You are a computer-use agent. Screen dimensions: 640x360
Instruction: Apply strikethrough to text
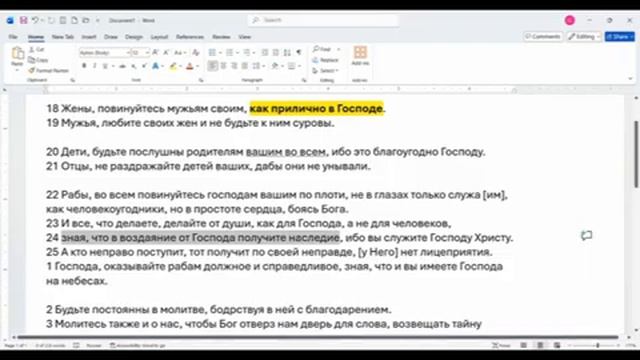[x=122, y=66]
